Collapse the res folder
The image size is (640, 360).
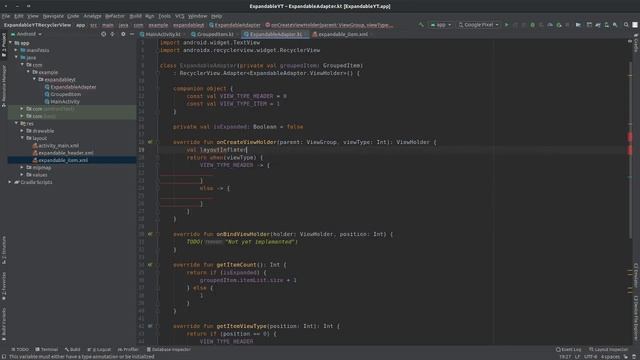16,123
